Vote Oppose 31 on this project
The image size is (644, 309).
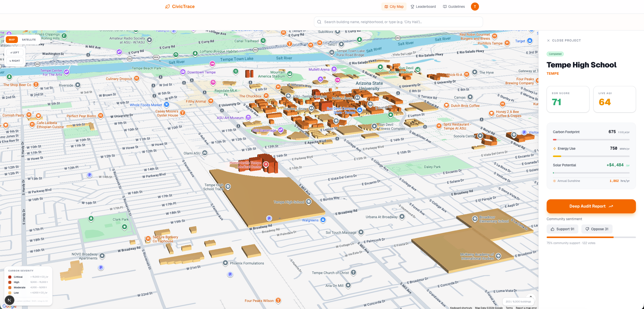tap(597, 229)
